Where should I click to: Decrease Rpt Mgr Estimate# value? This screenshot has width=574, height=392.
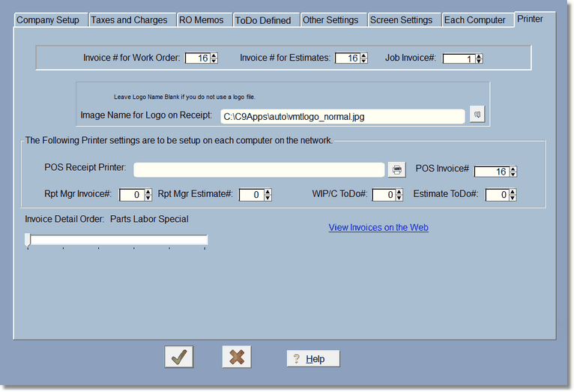tap(268, 198)
